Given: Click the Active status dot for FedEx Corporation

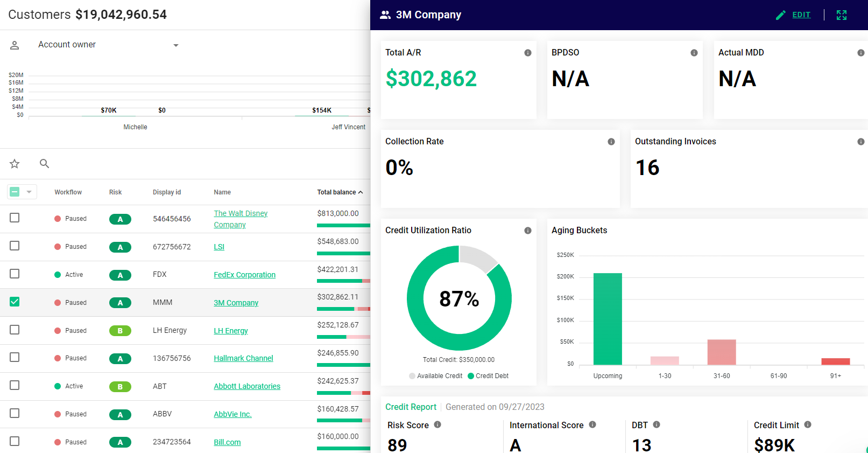Looking at the screenshot, I should click(x=58, y=275).
